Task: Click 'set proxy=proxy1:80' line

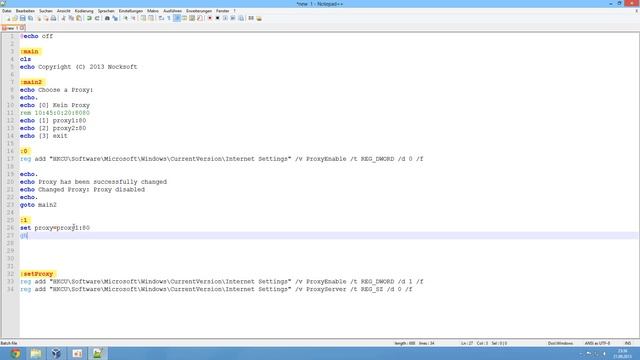Action: [55, 228]
